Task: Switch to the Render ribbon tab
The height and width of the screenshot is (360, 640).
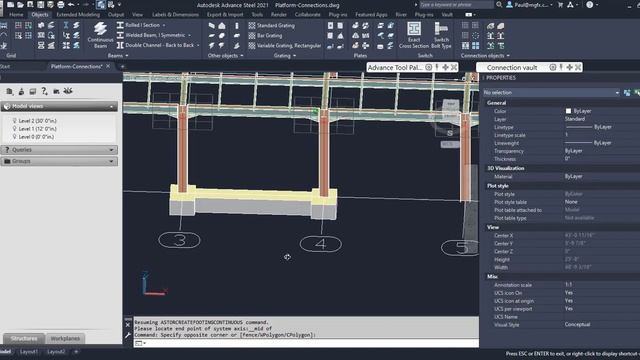Action: point(279,15)
